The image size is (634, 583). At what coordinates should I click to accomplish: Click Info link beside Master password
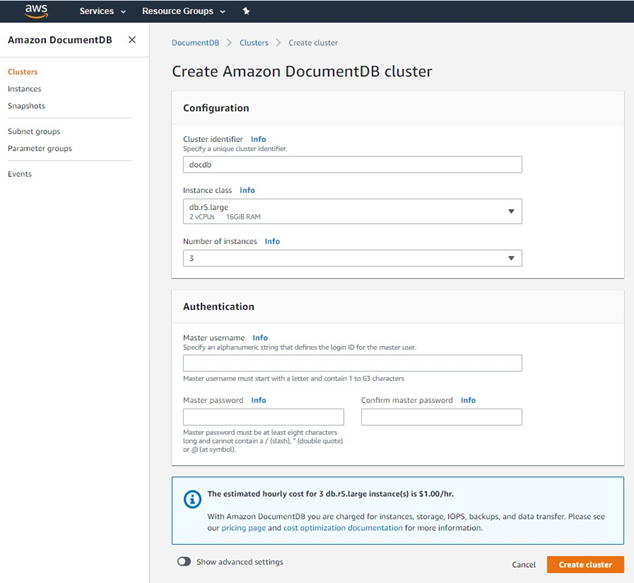(258, 400)
